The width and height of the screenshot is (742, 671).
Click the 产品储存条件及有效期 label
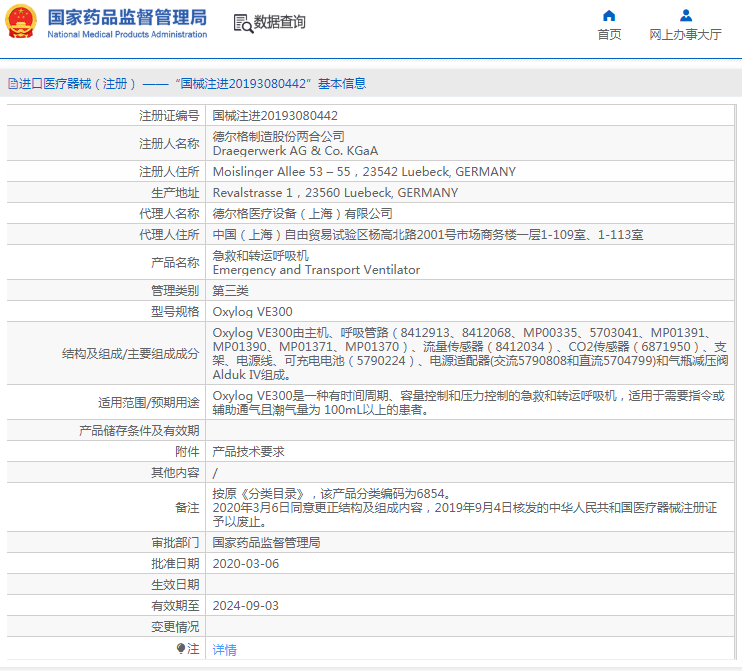(139, 431)
